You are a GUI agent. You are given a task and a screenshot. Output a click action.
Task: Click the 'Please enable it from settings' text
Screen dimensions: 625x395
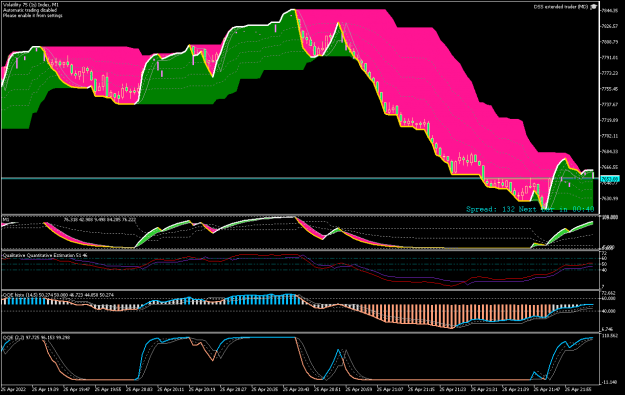(x=33, y=15)
